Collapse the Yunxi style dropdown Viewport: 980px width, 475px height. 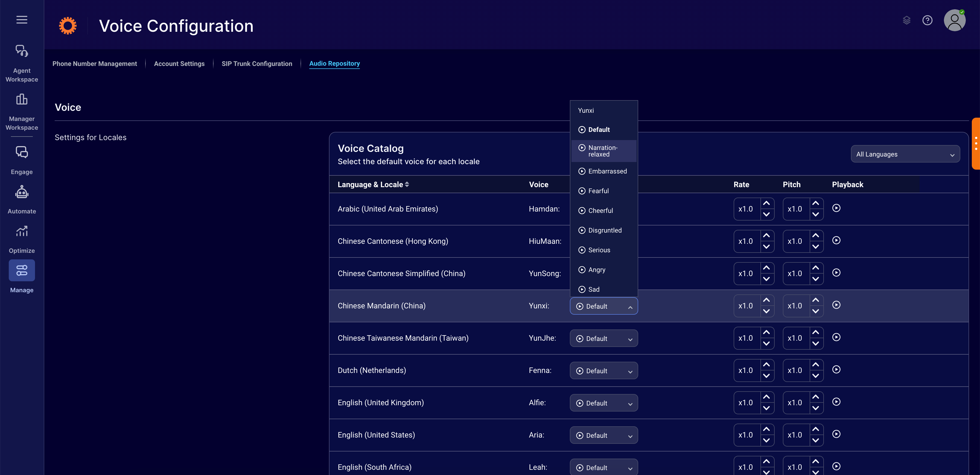pyautogui.click(x=604, y=306)
